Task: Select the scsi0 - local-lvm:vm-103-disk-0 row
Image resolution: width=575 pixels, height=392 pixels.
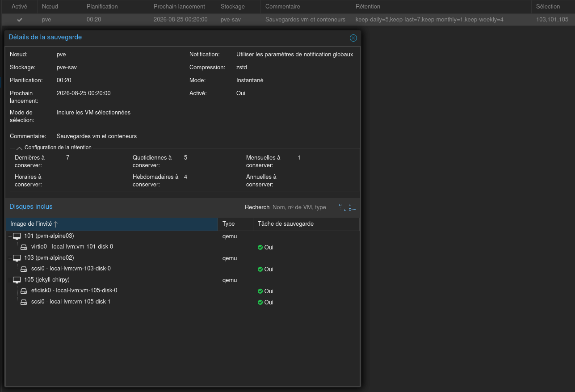Action: (182, 269)
